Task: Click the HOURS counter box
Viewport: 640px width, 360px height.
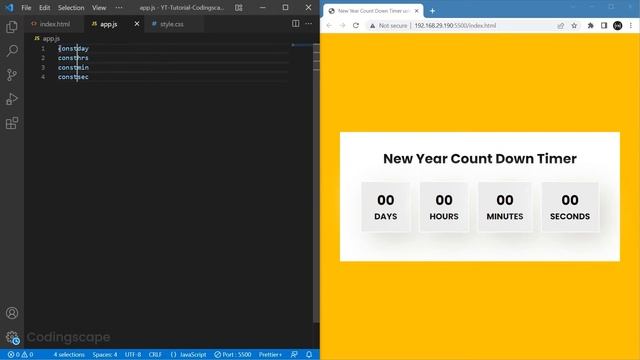Action: [444, 207]
